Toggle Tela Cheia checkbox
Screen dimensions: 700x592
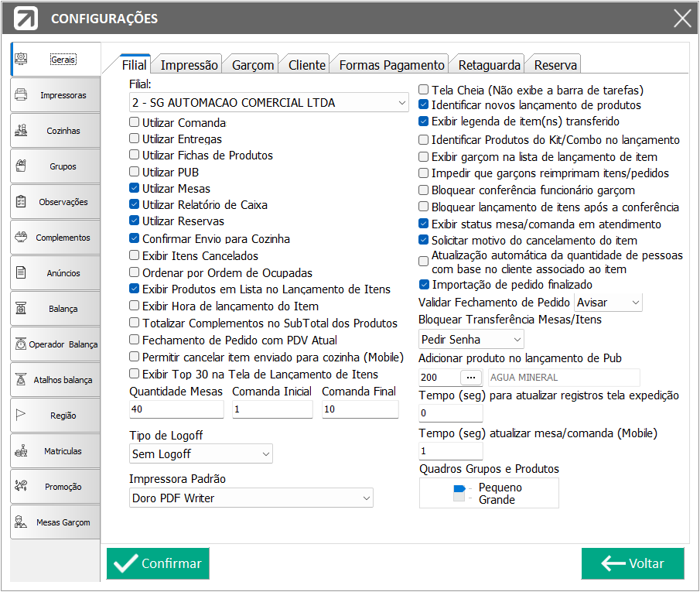423,89
